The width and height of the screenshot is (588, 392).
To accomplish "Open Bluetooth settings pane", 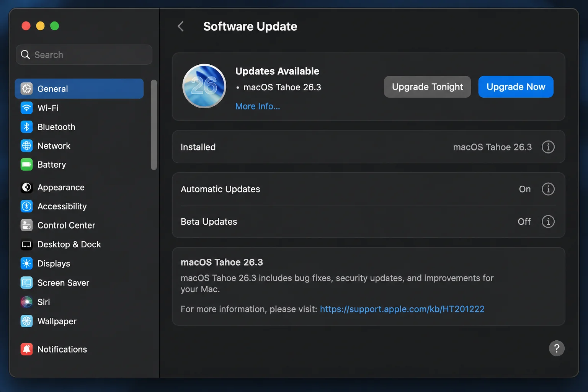I will [79, 127].
